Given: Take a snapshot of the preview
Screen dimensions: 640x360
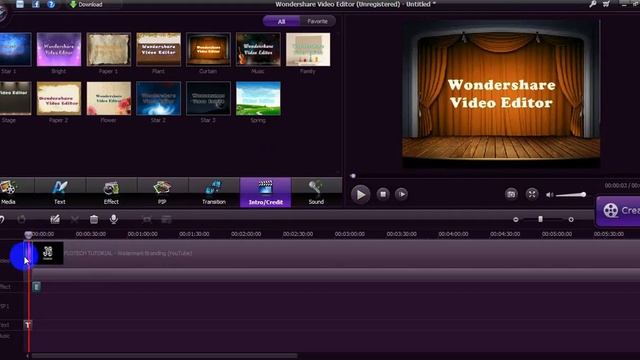Looking at the screenshot, I should [x=511, y=194].
